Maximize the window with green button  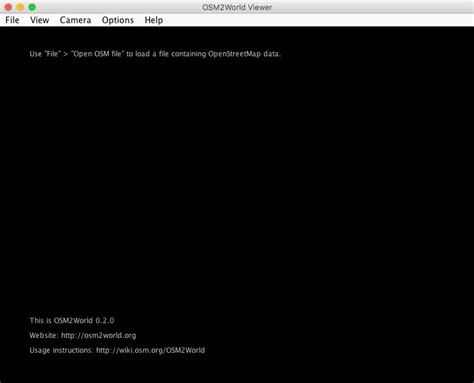(32, 7)
